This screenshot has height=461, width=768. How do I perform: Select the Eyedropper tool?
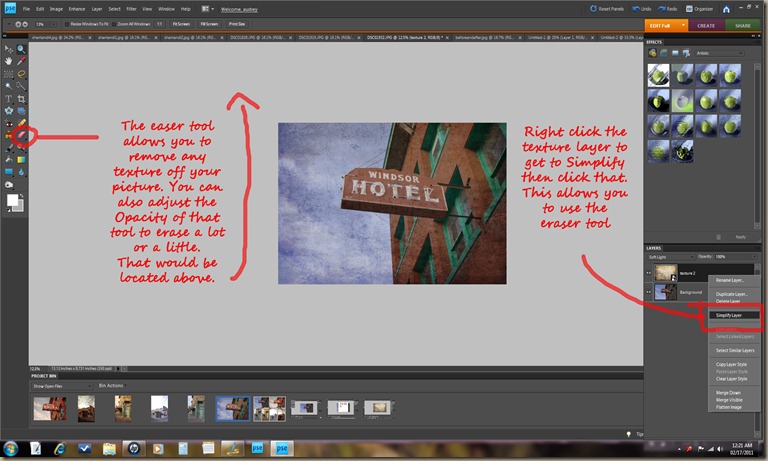(21, 61)
